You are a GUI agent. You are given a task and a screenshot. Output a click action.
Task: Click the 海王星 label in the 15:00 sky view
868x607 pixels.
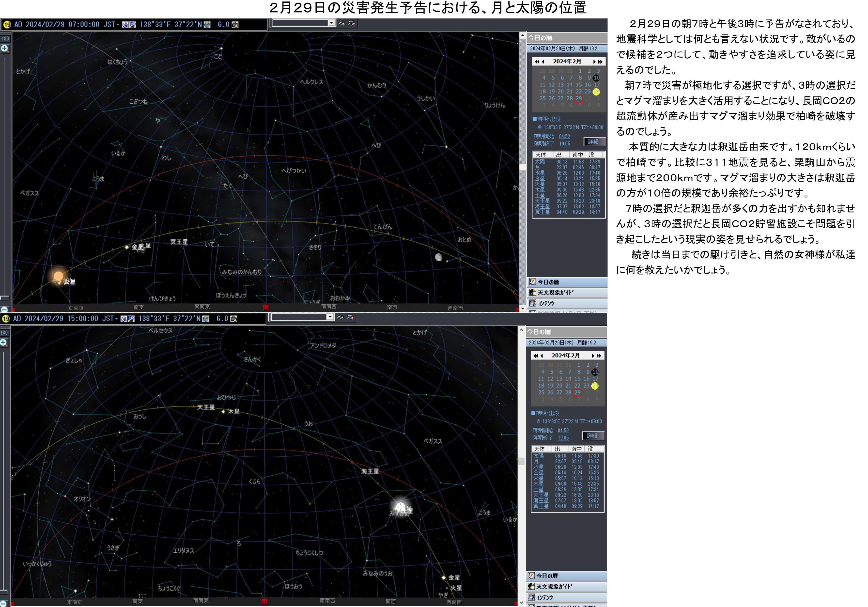click(370, 471)
